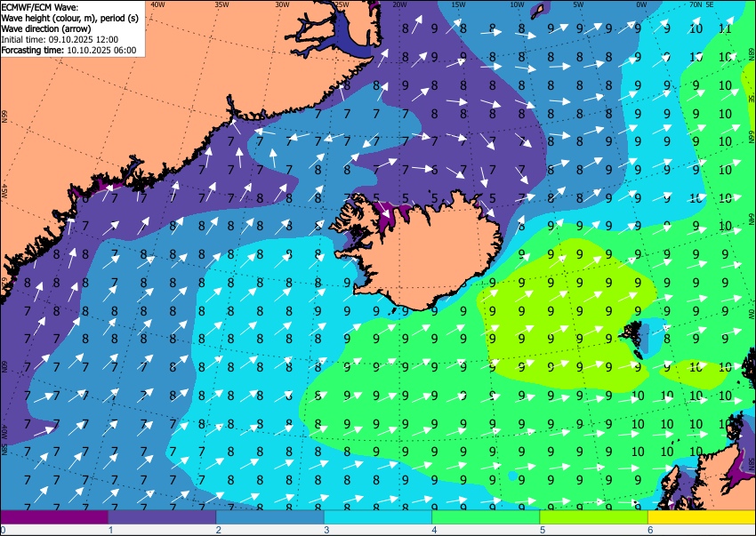Viewport: 756px width, 536px height.
Task: Click the legend scale tick label '1'
Action: (110, 530)
